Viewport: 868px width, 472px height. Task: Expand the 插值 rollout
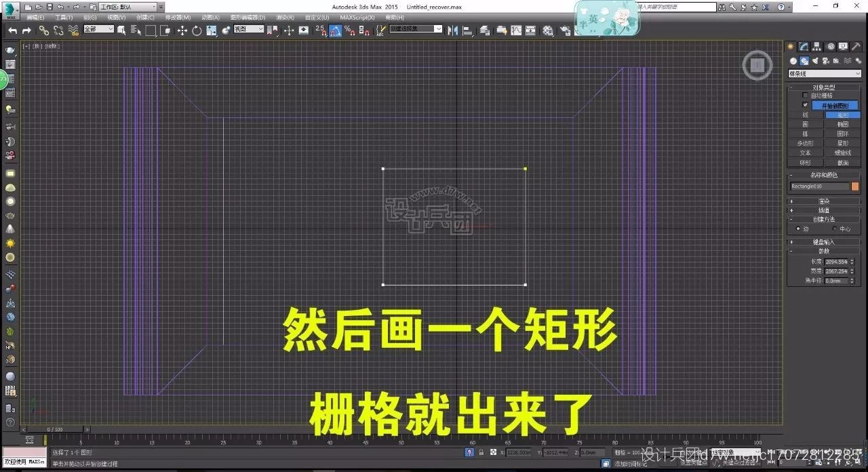coord(824,210)
